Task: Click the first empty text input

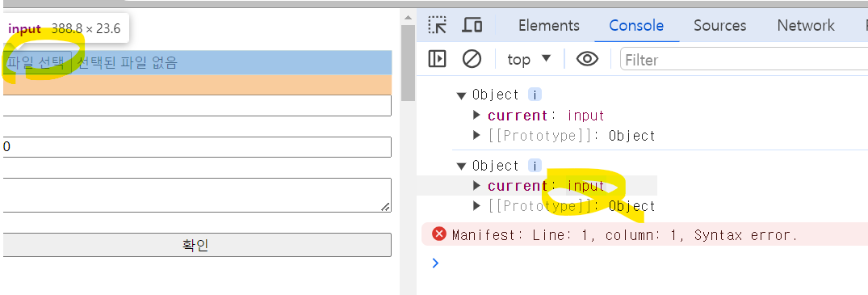Action: point(196,105)
